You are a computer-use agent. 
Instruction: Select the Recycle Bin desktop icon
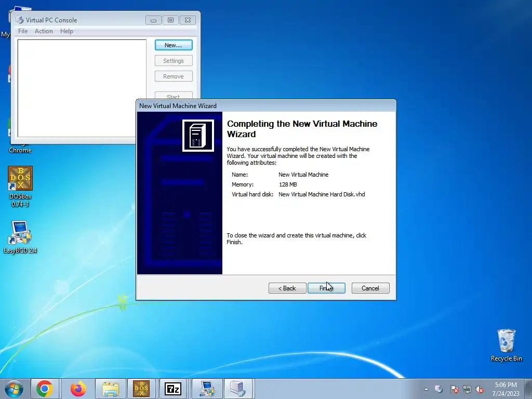[506, 345]
